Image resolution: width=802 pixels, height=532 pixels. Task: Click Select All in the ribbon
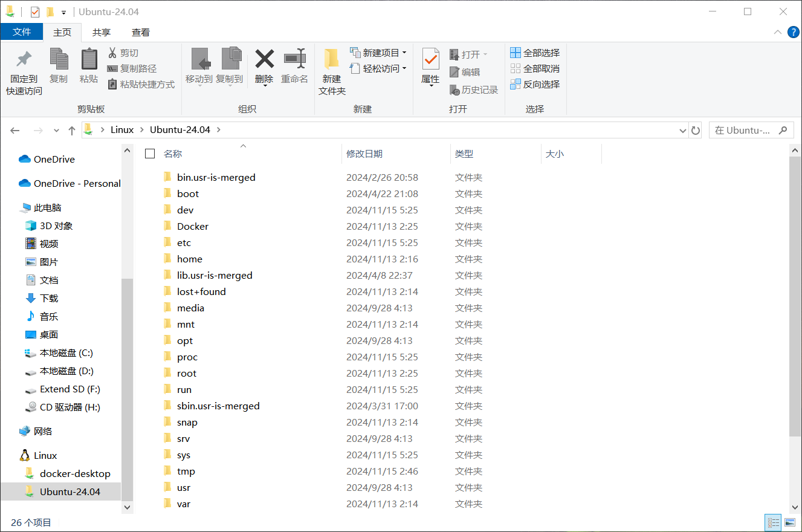(535, 53)
